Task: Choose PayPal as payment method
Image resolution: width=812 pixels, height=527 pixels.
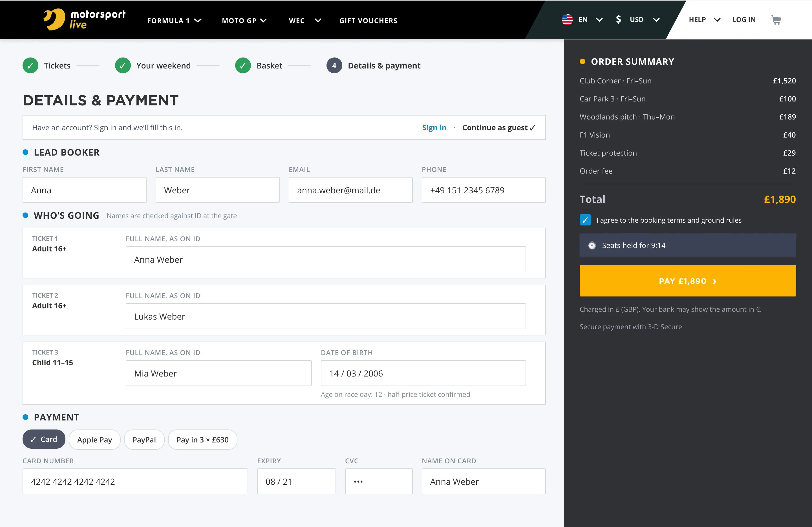Action: tap(144, 440)
